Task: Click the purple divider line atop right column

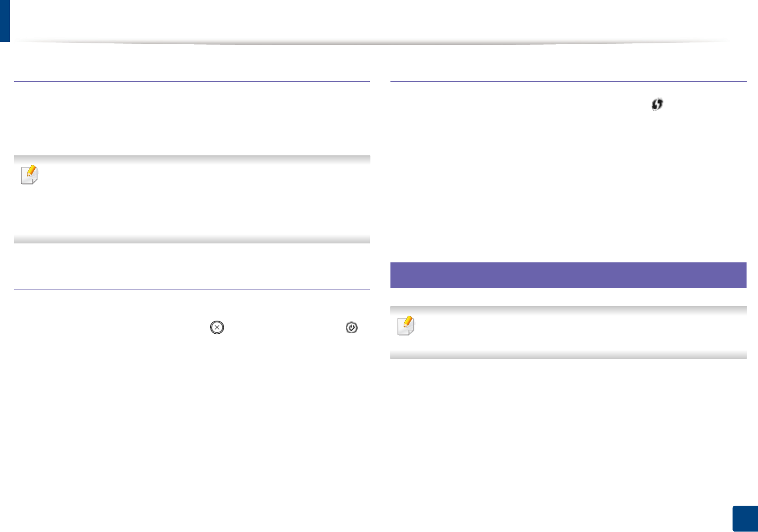Action: click(568, 81)
